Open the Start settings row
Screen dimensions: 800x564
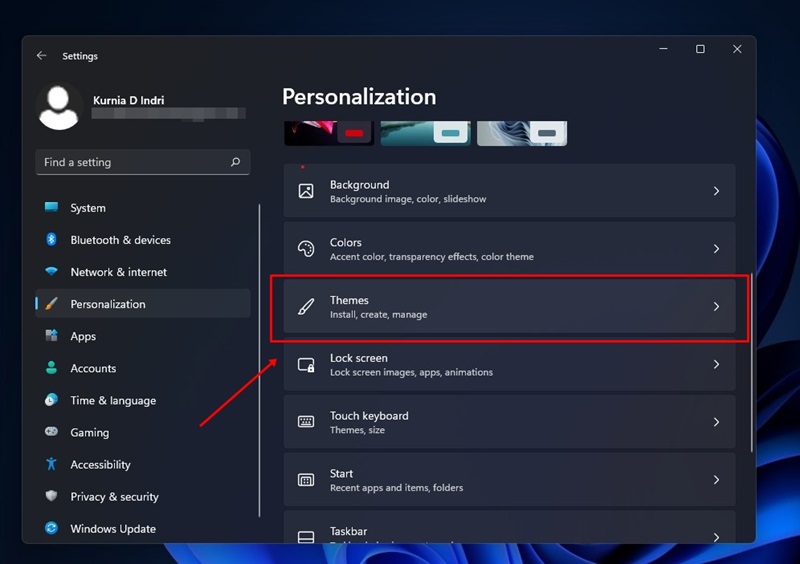pos(509,480)
